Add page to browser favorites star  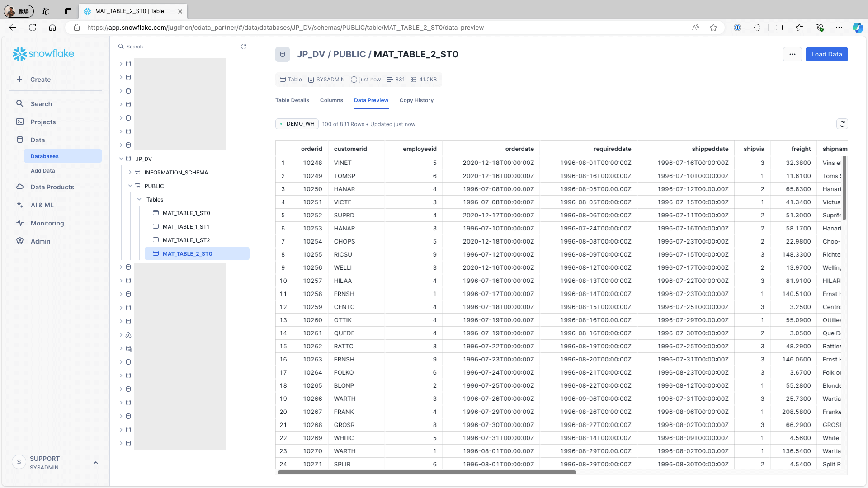713,28
